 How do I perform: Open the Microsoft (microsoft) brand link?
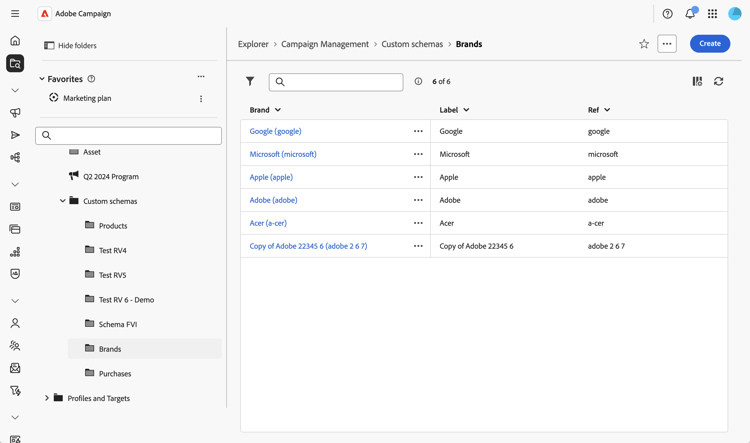coord(283,154)
